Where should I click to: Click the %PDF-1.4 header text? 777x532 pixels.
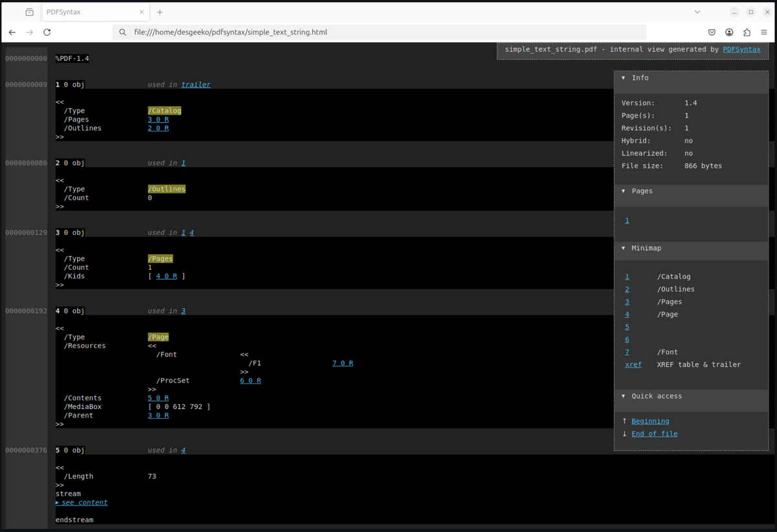[x=73, y=58]
